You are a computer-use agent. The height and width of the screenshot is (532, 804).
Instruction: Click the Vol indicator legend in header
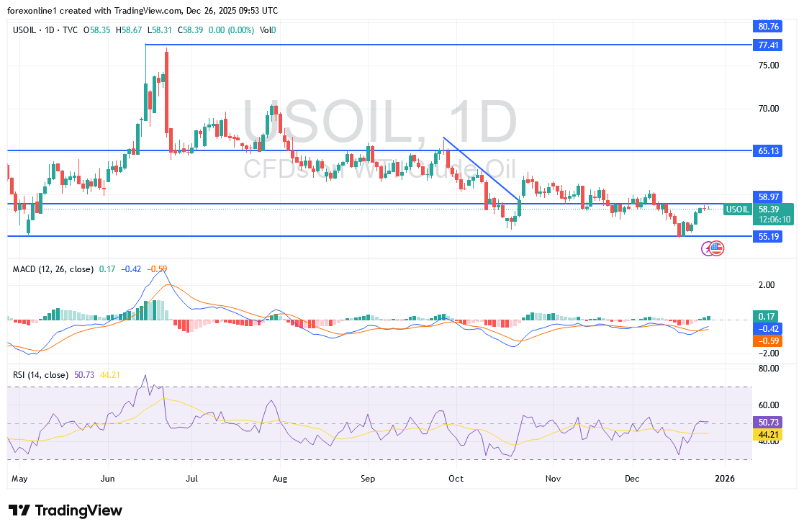pos(266,30)
